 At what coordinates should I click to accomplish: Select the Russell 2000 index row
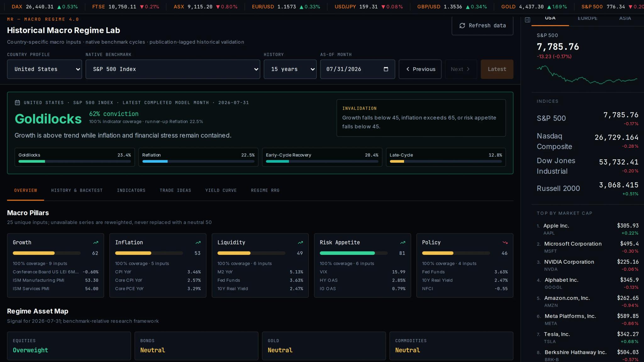pos(587,189)
